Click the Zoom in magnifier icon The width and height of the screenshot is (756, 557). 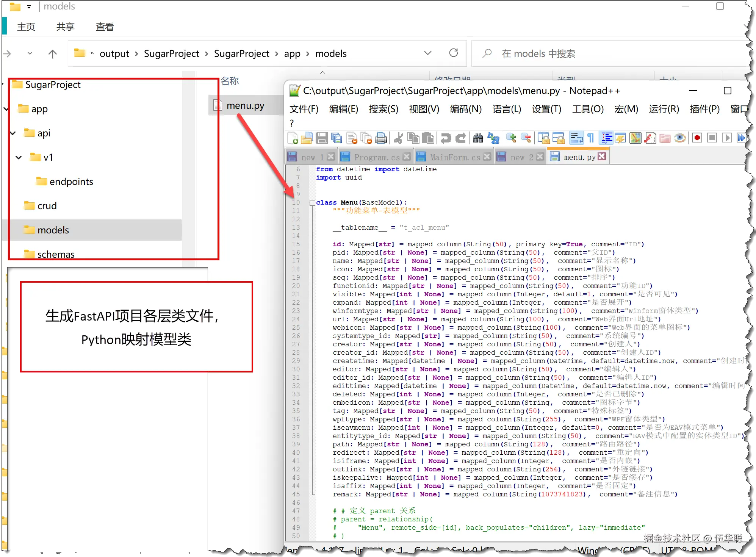click(x=511, y=138)
